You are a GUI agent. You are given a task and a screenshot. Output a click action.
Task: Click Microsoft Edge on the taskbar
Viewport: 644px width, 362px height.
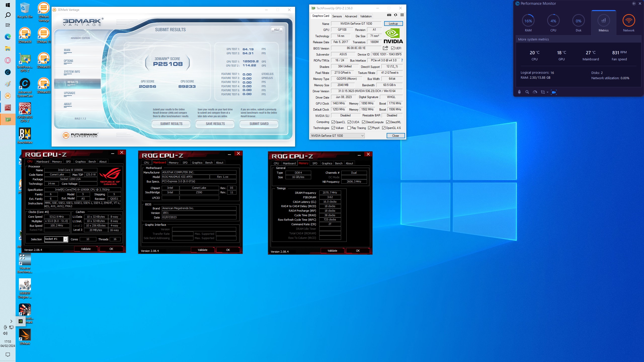pos(8,37)
